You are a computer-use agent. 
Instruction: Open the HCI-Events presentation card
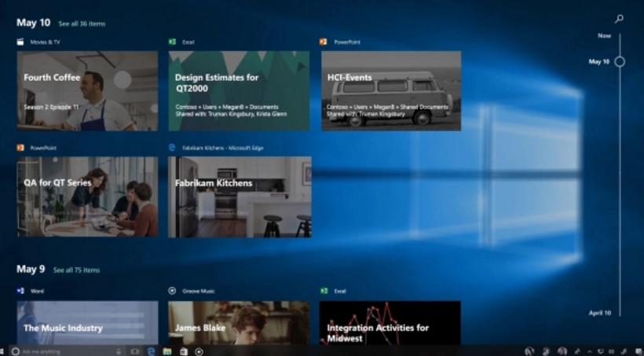pos(391,91)
